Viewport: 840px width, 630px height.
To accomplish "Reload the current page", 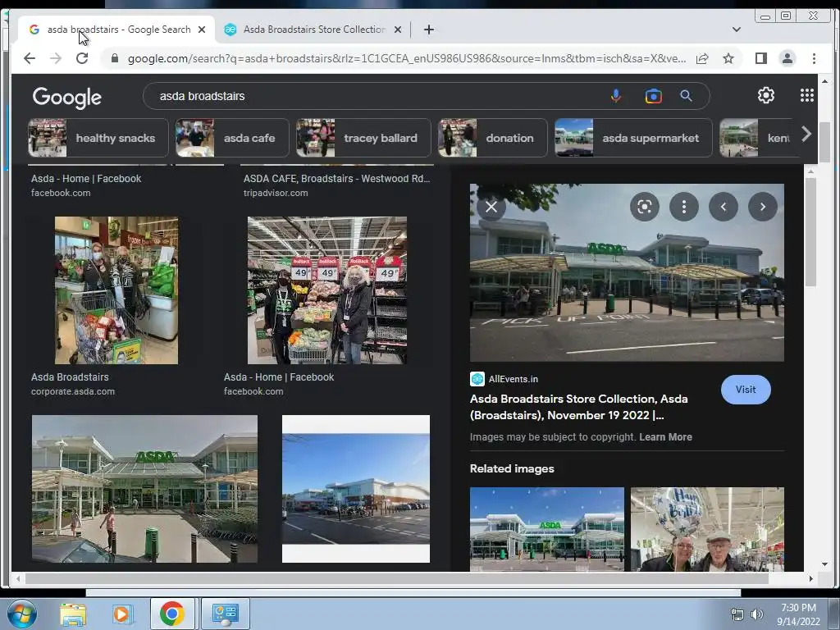I will point(82,58).
